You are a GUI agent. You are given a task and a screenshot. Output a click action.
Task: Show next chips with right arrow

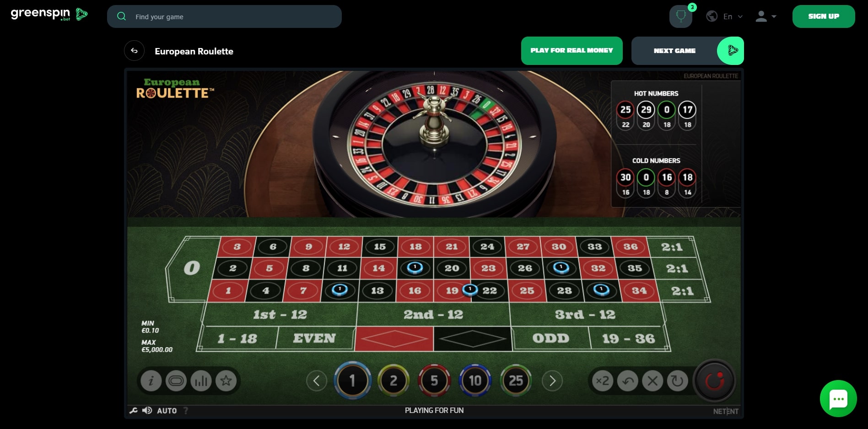click(x=552, y=381)
